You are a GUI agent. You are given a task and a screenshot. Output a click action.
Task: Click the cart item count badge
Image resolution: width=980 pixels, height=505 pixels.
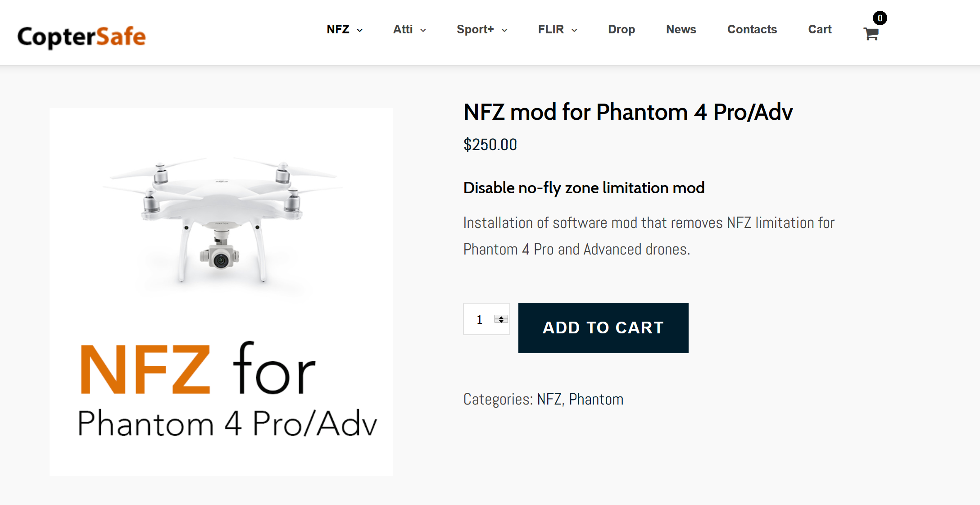880,18
